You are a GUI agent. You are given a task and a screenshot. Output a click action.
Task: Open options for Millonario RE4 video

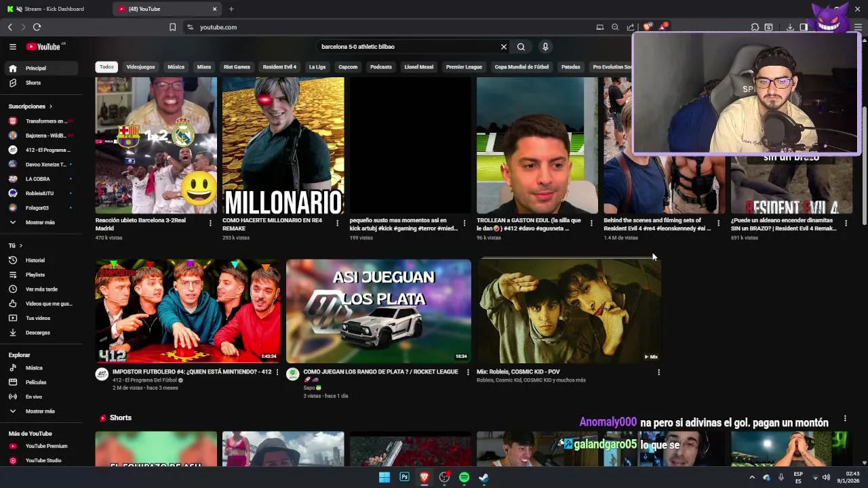point(337,223)
